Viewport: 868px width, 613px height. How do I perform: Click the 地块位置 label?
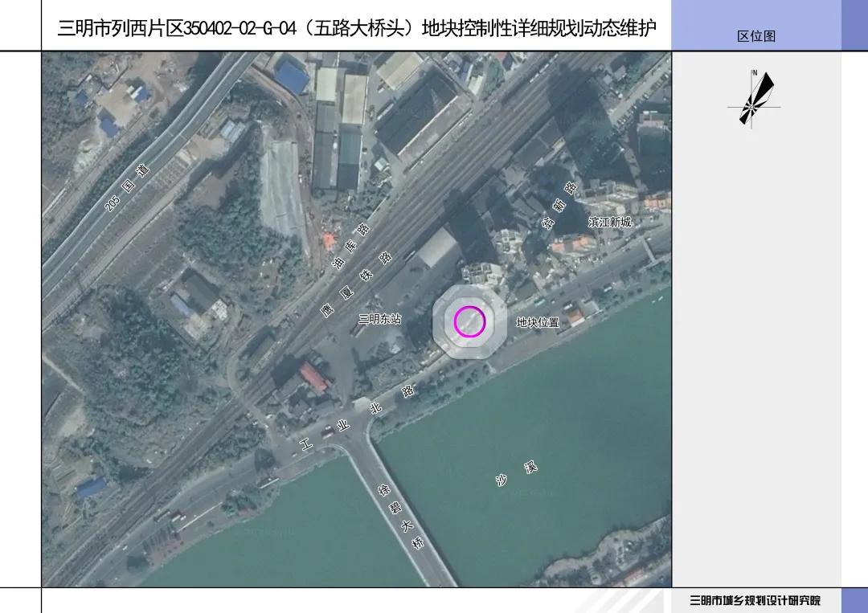coord(538,322)
